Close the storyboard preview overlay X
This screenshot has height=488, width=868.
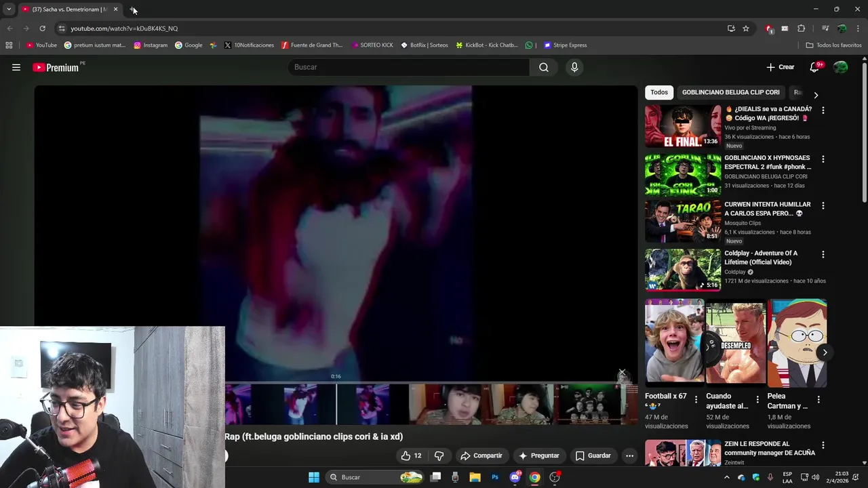[622, 373]
